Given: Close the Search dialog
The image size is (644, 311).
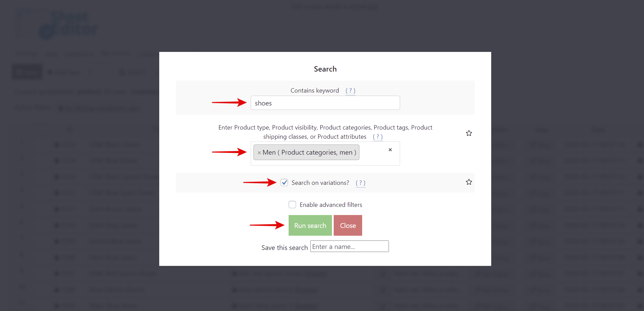Looking at the screenshot, I should (348, 225).
